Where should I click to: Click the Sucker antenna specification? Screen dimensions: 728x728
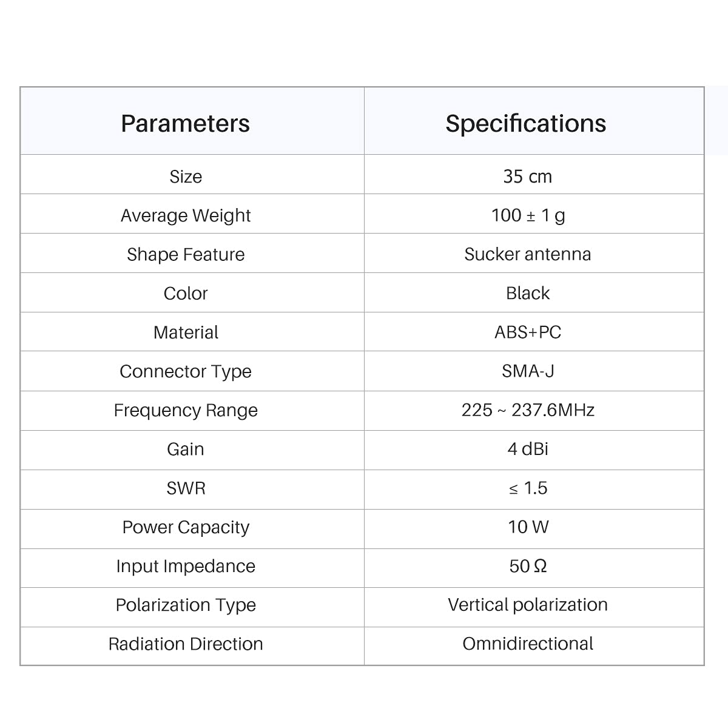point(528,254)
